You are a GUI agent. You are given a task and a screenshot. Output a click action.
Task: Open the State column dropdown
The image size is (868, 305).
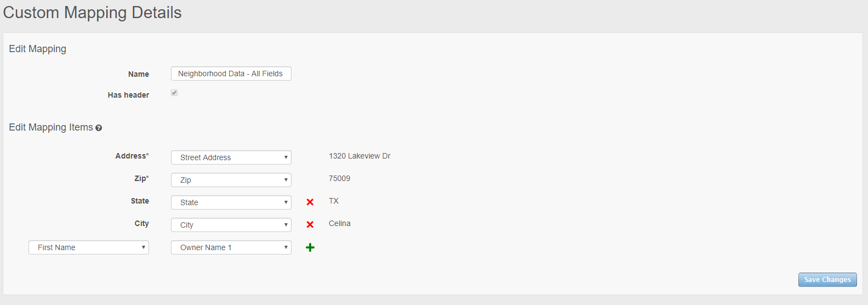click(x=231, y=202)
